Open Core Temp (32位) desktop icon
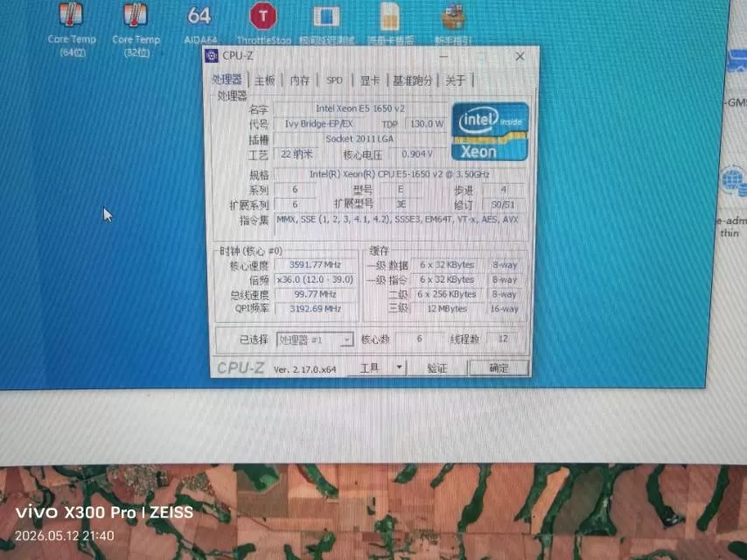The image size is (747, 560). pos(136,29)
